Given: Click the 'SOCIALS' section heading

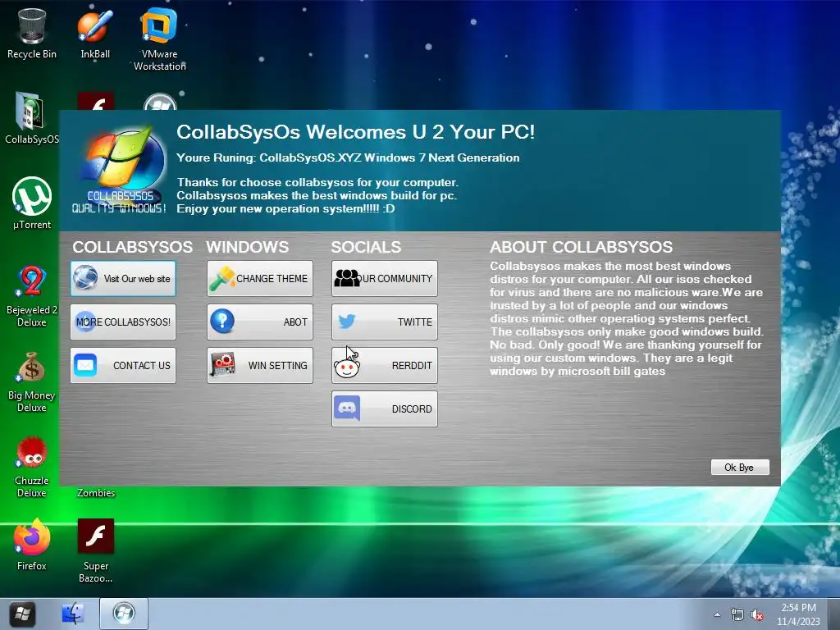Looking at the screenshot, I should coord(366,247).
